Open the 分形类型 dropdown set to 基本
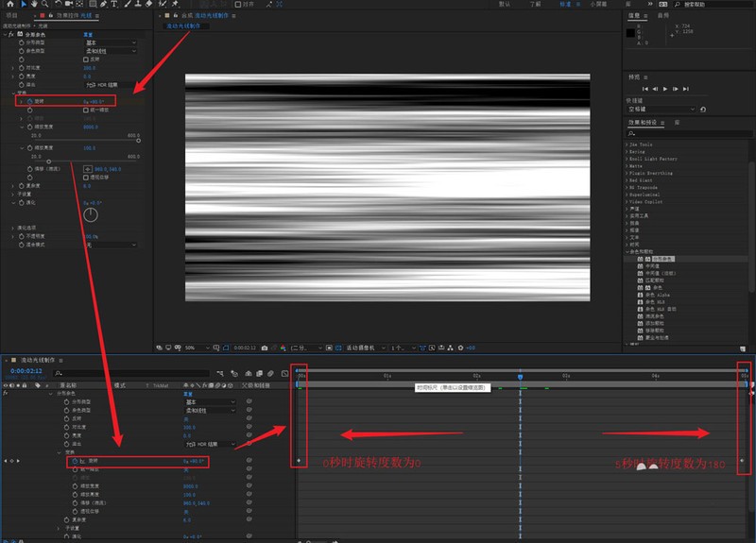 pos(111,42)
